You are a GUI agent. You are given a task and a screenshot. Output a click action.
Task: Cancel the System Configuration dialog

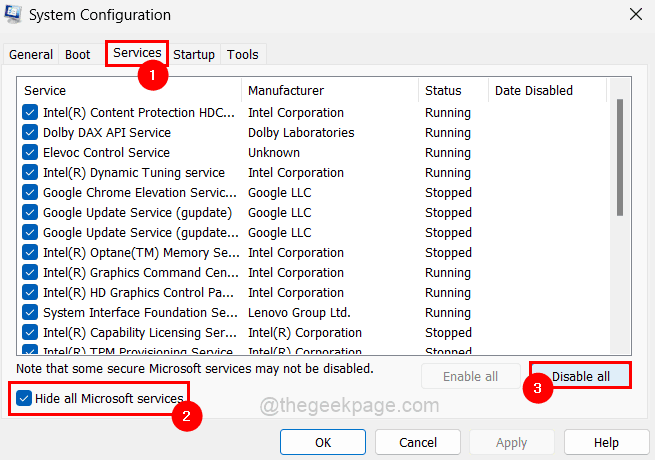click(417, 442)
